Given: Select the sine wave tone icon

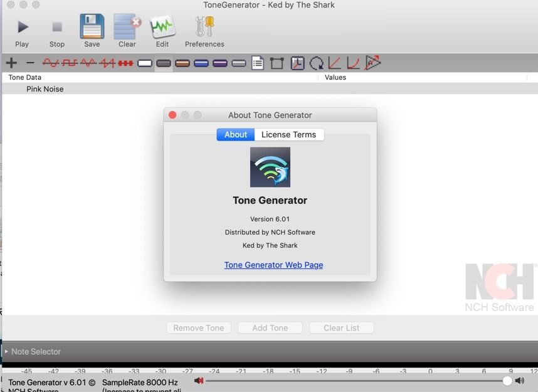Looking at the screenshot, I should (x=51, y=63).
